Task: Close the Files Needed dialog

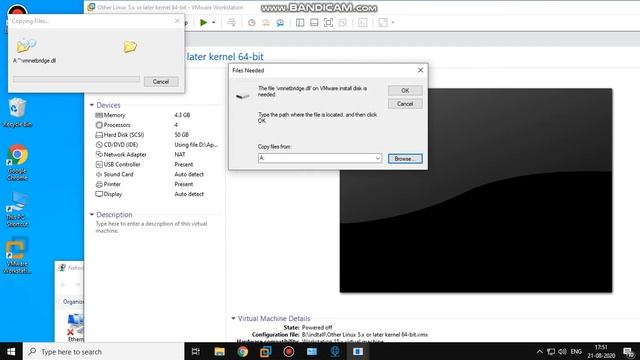Action: (x=420, y=70)
